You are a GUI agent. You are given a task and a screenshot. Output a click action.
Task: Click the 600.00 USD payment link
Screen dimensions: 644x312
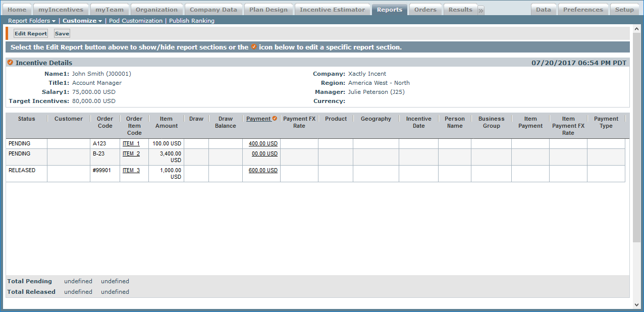click(263, 171)
